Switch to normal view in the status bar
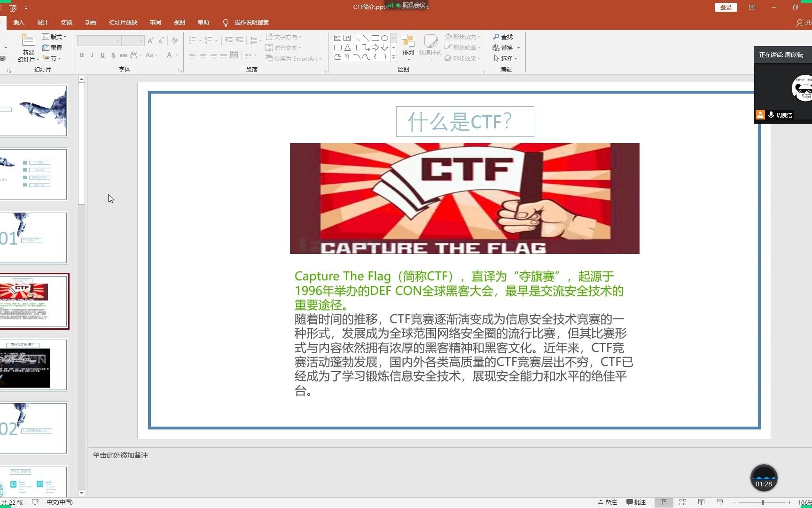Viewport: 812px width, 508px height. point(664,502)
